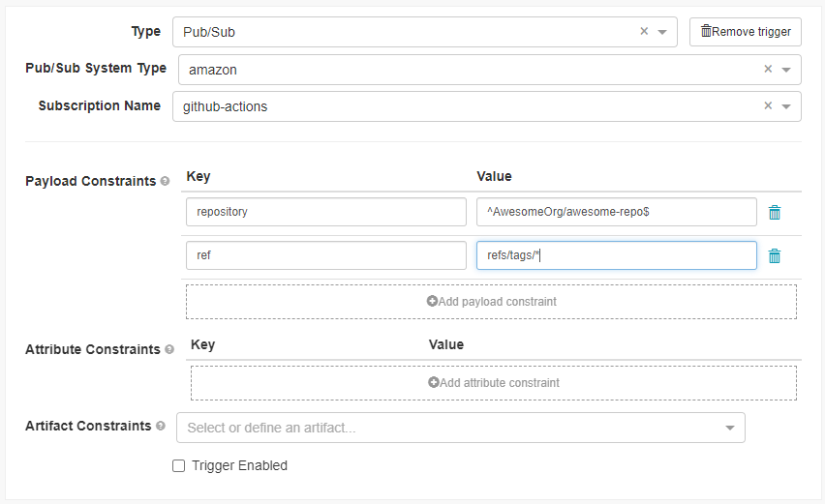825x504 pixels.
Task: Click Add attribute constraint
Action: pyautogui.click(x=493, y=383)
